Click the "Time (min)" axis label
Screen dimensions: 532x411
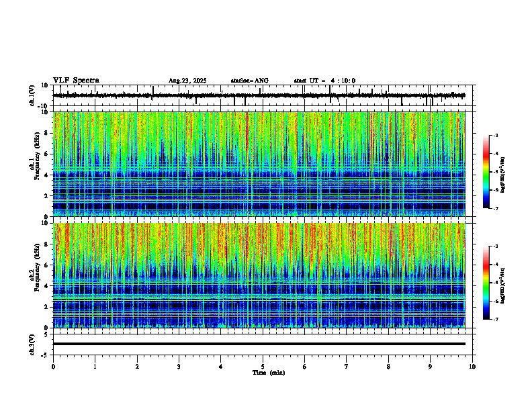[x=269, y=373]
